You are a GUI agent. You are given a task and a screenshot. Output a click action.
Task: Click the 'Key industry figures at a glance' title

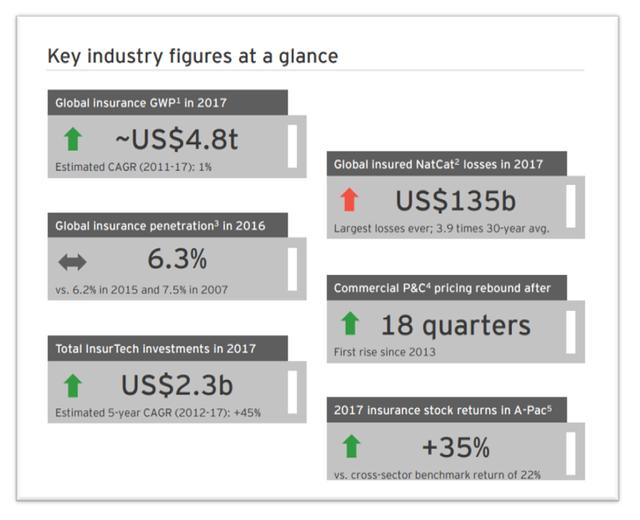coord(193,56)
